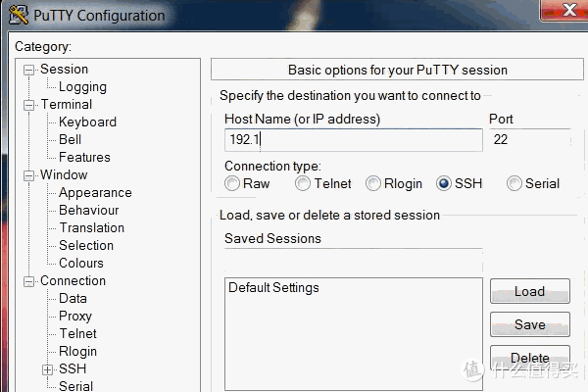Screen dimensions: 588x392
Task: Click the Load button
Action: click(530, 291)
